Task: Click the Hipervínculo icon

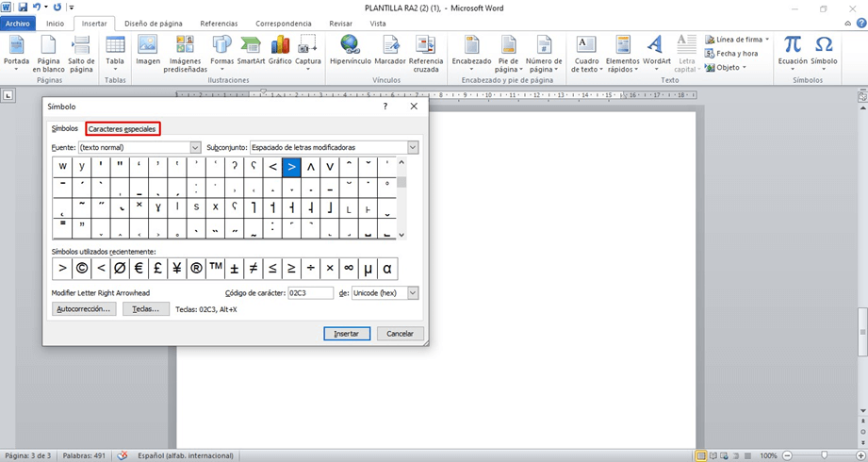Action: [351, 44]
